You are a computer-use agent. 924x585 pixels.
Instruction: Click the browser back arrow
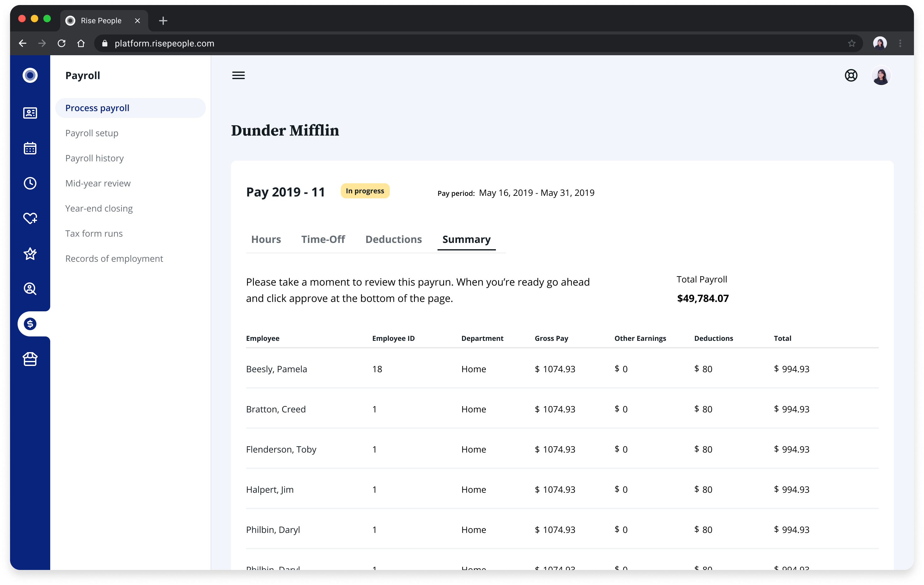[23, 43]
